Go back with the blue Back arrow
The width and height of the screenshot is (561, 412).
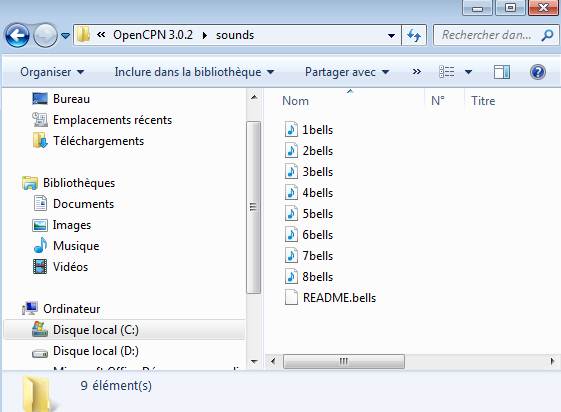click(x=17, y=35)
